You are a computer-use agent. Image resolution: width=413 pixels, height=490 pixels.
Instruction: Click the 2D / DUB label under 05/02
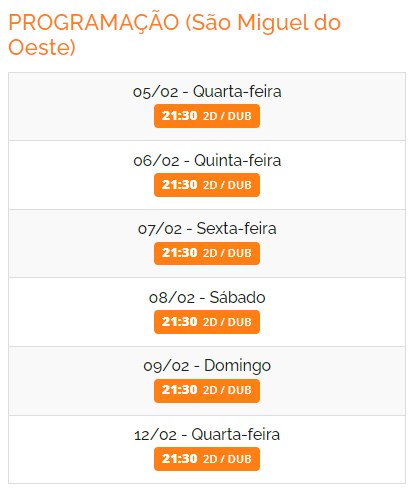[227, 116]
